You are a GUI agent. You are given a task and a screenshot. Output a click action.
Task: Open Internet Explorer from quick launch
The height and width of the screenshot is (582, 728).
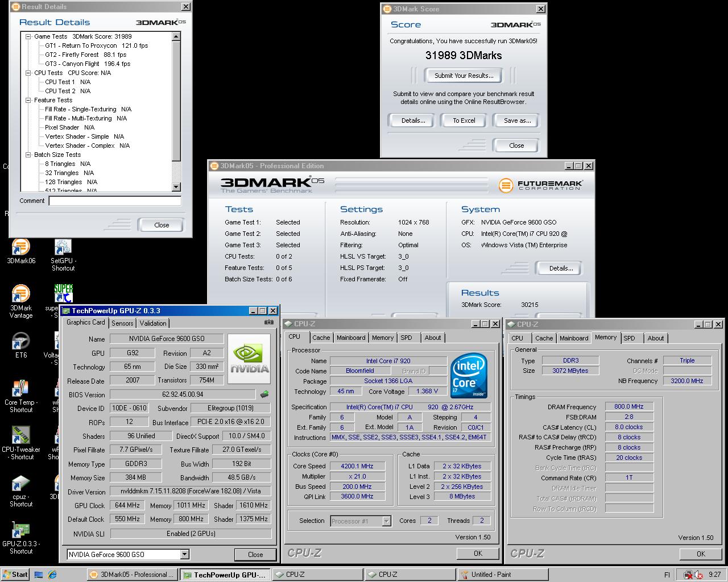pos(52,575)
